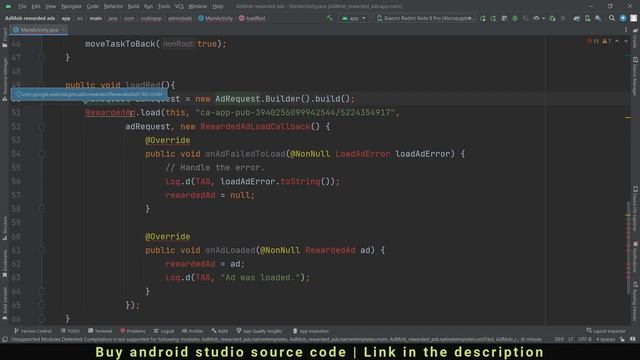Viewport: 640px width, 360px height.
Task: Open the Navigate menu
Action: (71, 7)
